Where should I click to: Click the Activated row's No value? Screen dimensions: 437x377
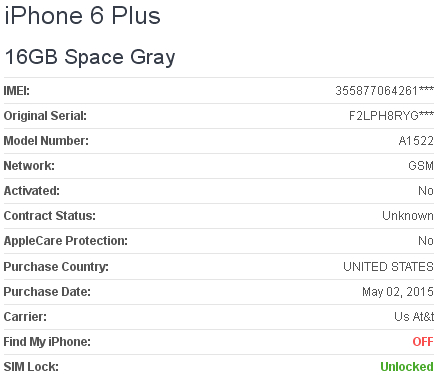coord(426,191)
